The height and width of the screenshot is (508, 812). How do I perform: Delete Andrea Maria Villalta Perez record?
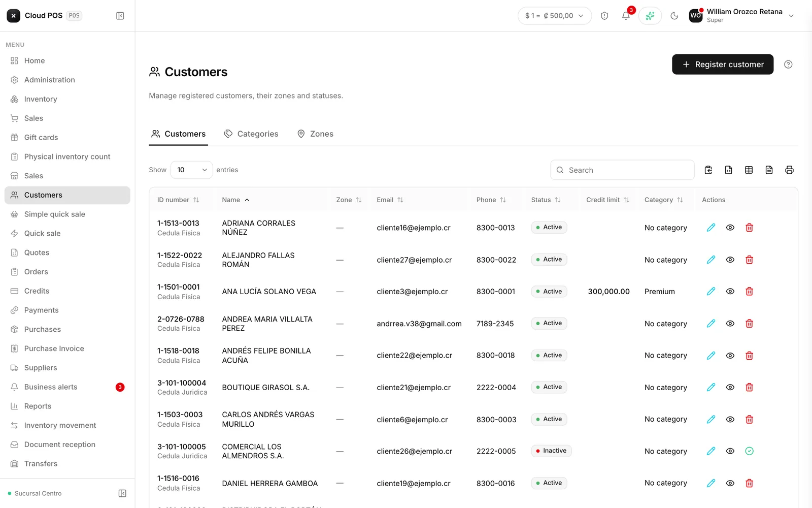pyautogui.click(x=749, y=324)
